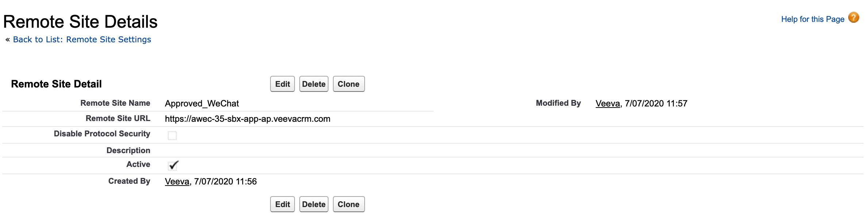Click the Remote Site Details page title
Image resolution: width=868 pixels, height=218 pixels.
(x=80, y=22)
